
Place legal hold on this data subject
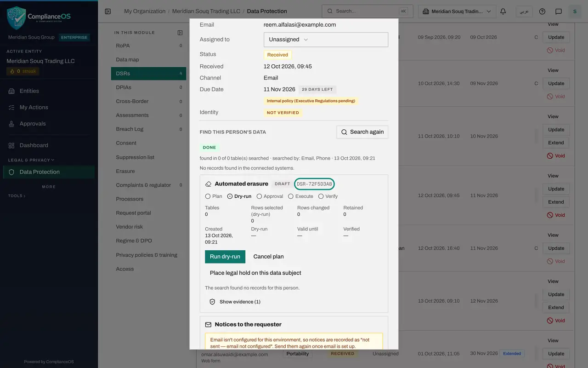pyautogui.click(x=255, y=273)
